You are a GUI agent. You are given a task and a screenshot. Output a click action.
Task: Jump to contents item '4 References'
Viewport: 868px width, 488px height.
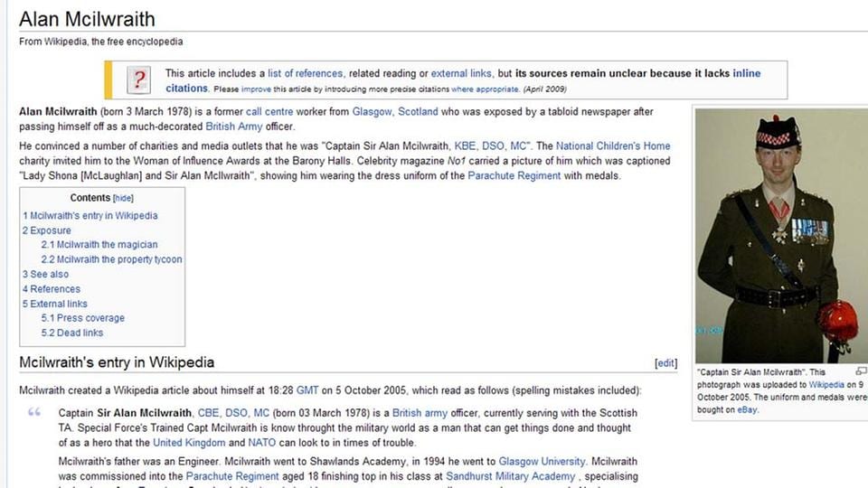coord(52,289)
